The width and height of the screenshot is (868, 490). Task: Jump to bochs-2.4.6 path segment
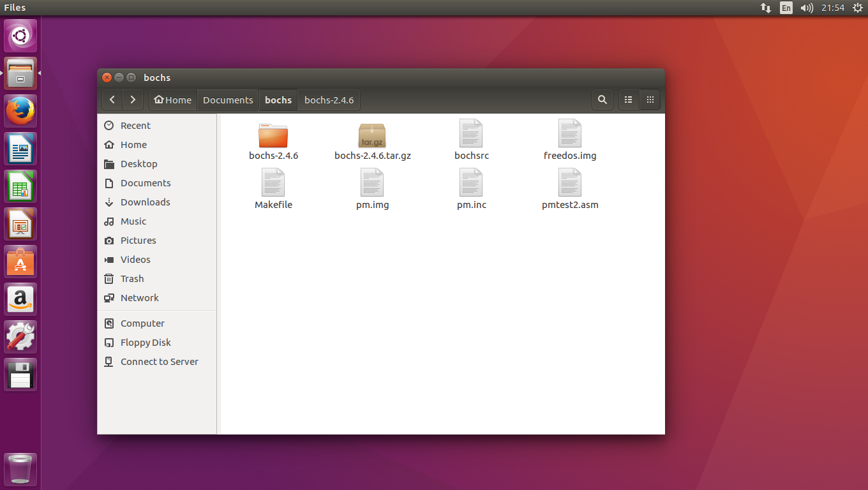[329, 100]
